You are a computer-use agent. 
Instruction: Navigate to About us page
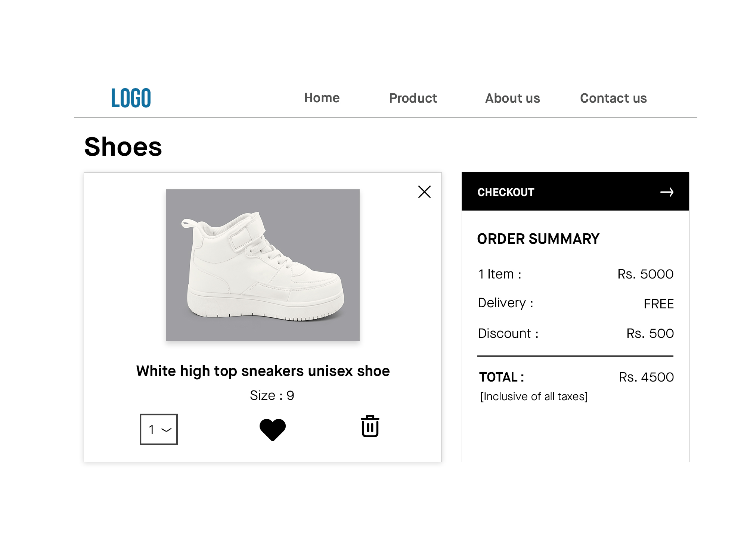[x=512, y=98]
